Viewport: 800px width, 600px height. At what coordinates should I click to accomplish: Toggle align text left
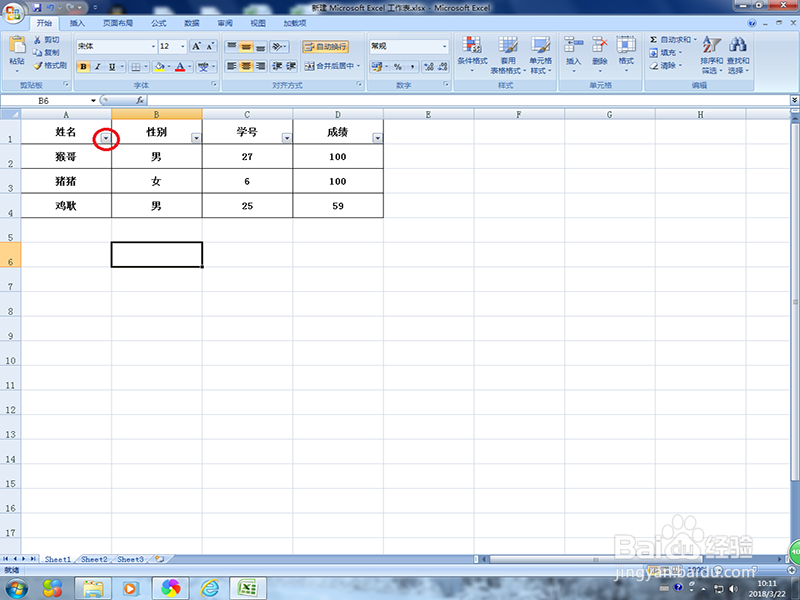(x=232, y=66)
